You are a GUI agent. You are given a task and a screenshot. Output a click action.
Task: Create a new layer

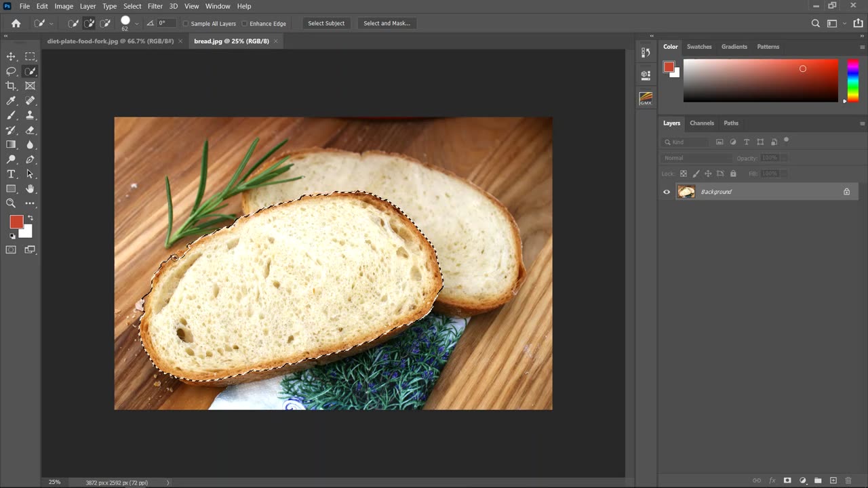(x=833, y=481)
